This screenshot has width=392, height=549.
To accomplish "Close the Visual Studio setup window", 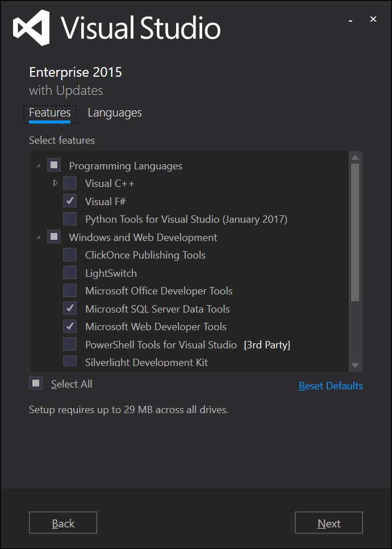I will tap(373, 19).
